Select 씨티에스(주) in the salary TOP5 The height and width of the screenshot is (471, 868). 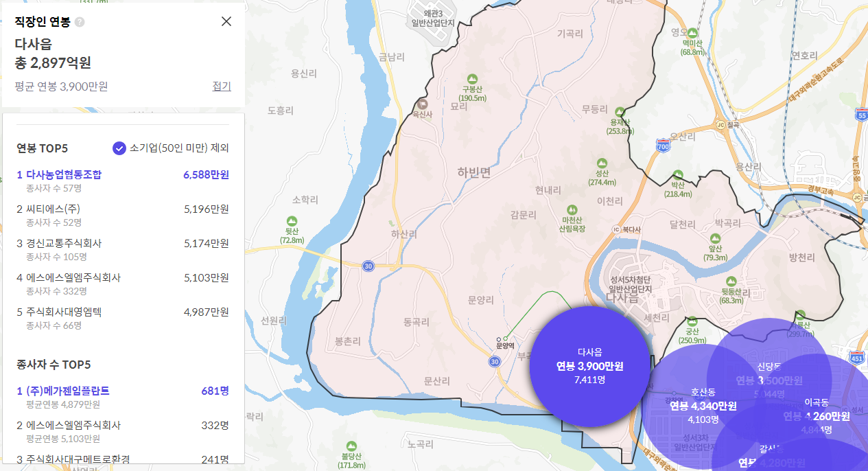coord(123,215)
